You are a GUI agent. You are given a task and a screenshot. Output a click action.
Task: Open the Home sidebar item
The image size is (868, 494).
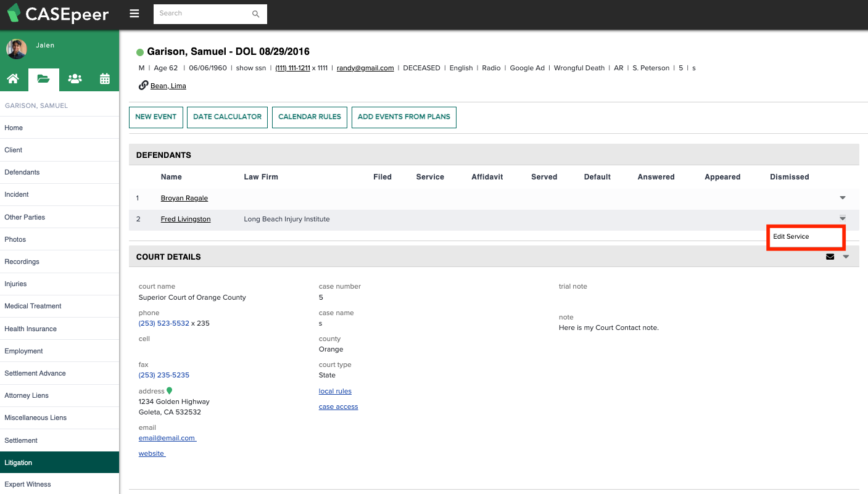[59, 128]
